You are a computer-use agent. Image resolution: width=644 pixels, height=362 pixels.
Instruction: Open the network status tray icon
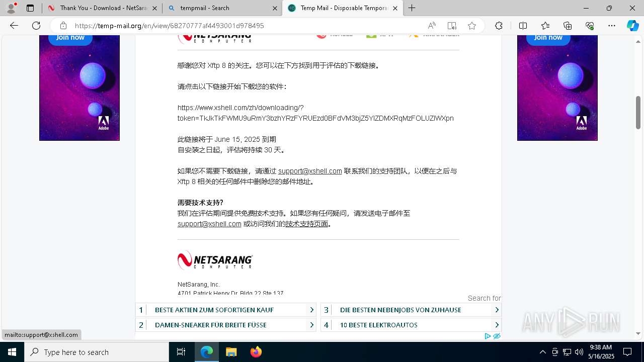coord(567,352)
